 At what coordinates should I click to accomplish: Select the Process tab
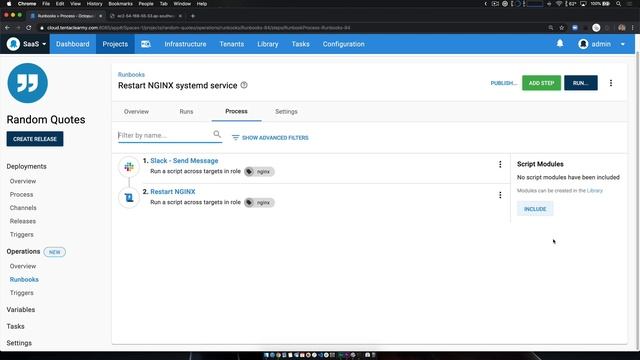[x=236, y=111]
